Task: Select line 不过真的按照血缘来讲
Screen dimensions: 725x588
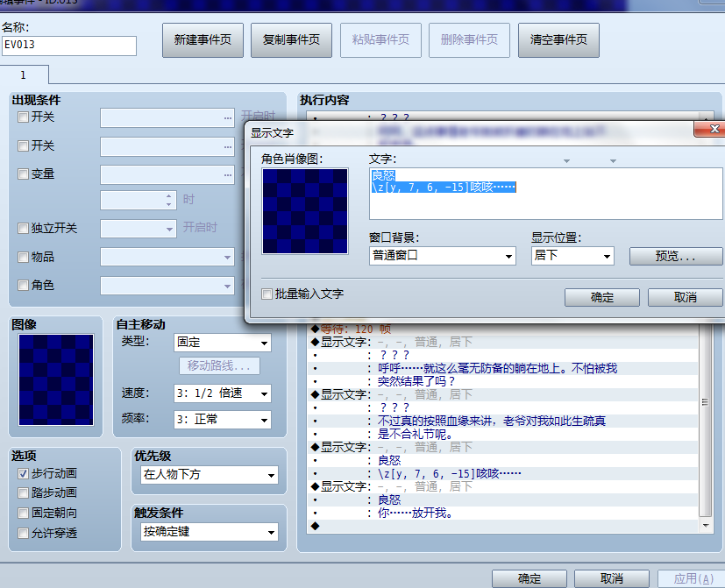Action: 503,422
